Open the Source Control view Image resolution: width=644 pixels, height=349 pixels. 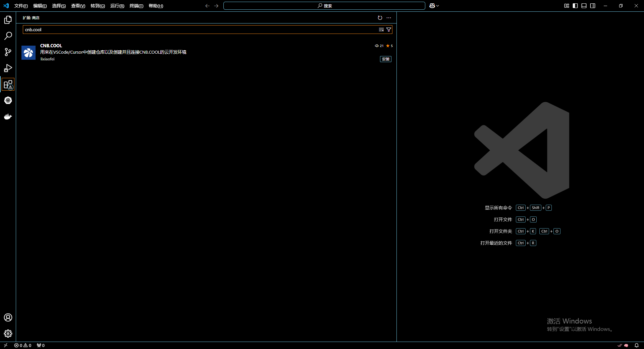click(8, 52)
